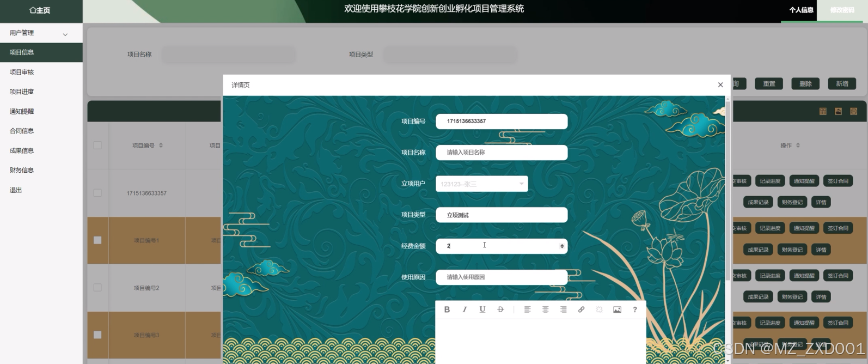Click the table export icon

click(838, 111)
